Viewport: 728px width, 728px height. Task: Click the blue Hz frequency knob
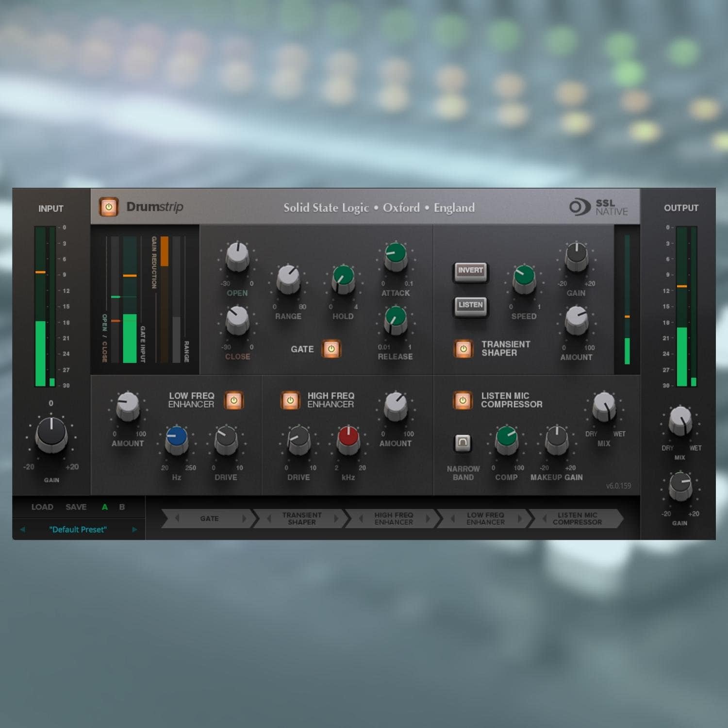[x=177, y=440]
